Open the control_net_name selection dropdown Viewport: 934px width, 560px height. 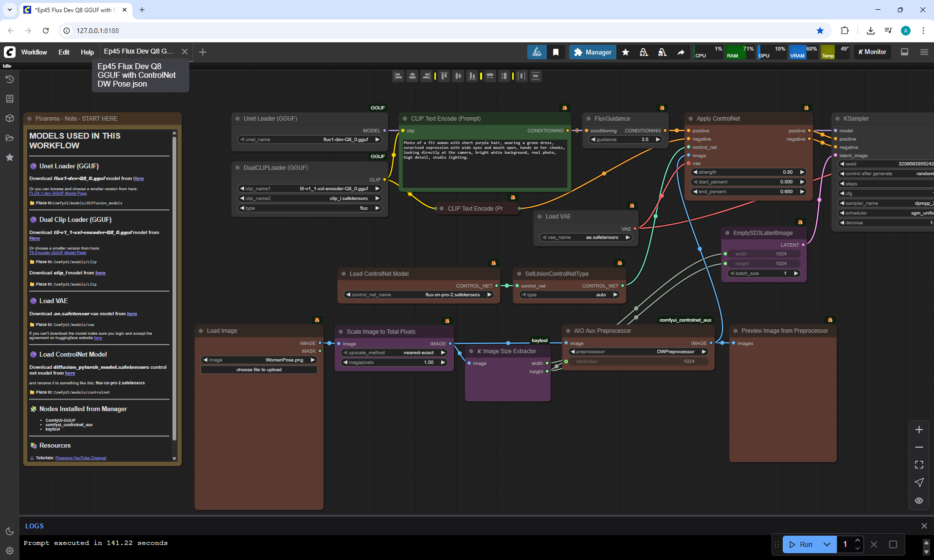click(418, 295)
